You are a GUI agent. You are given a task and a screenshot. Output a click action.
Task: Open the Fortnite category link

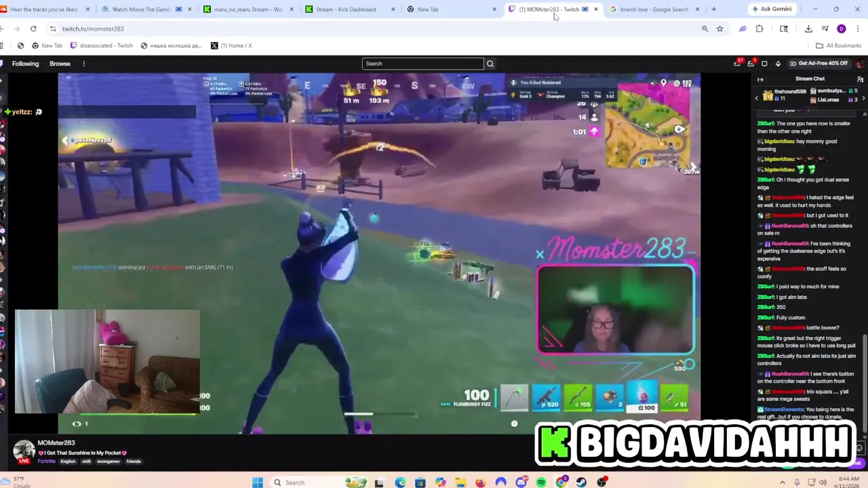(47, 462)
